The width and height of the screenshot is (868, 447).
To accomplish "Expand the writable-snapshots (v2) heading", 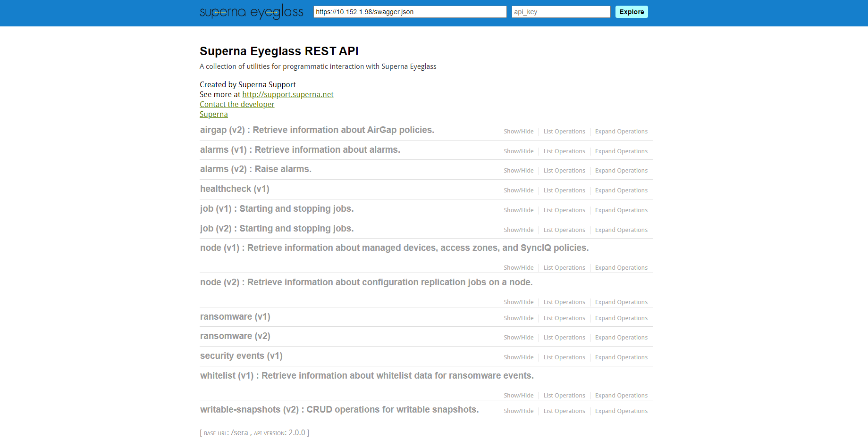I will (x=339, y=410).
